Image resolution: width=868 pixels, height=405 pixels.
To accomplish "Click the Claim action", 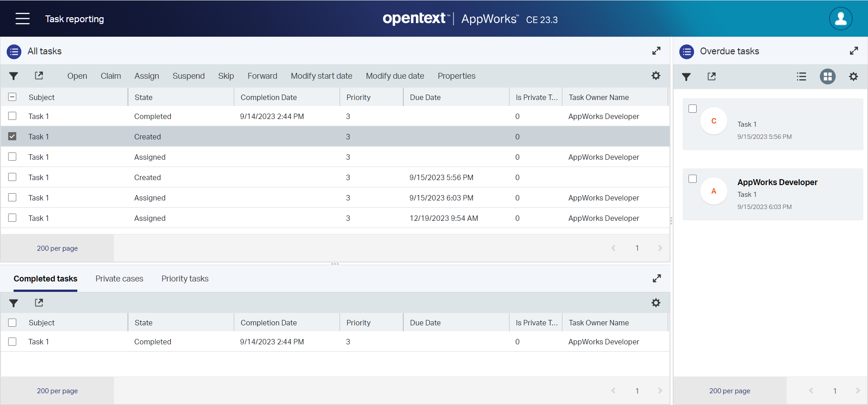I will click(x=111, y=76).
